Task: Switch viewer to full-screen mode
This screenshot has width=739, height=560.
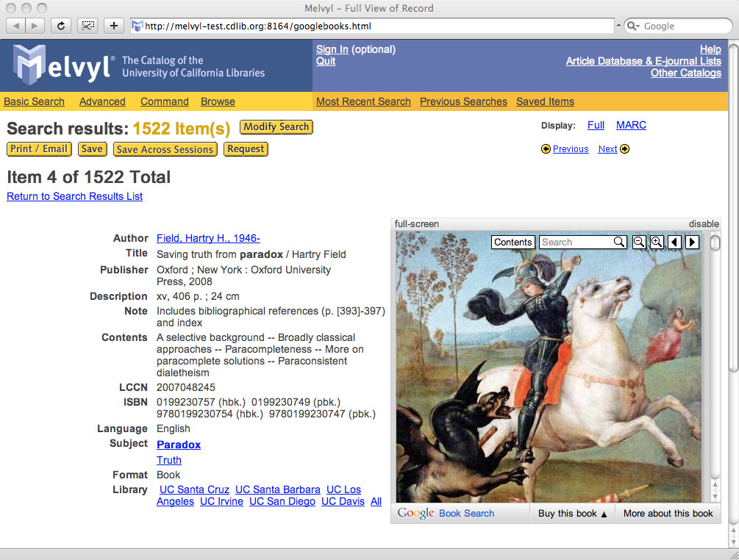Action: 416,224
